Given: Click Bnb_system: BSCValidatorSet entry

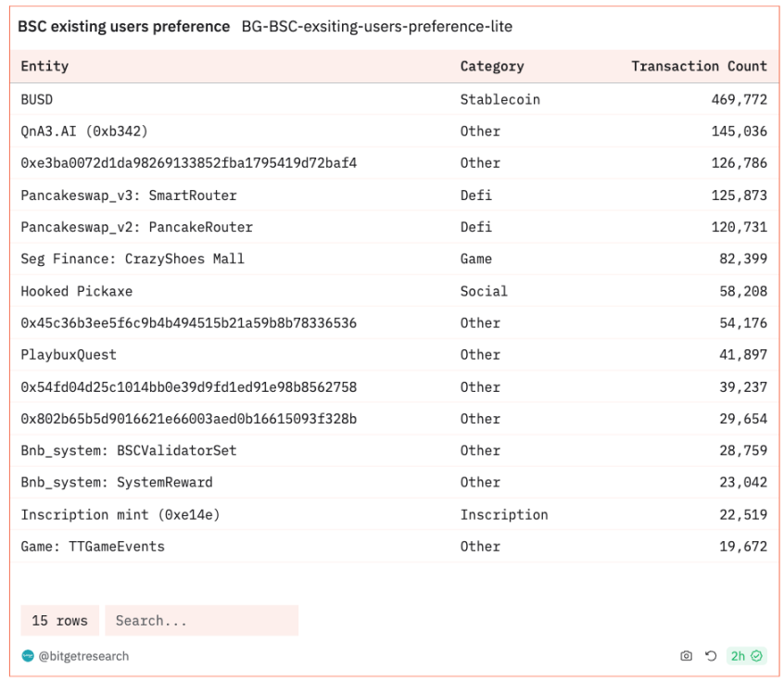Looking at the screenshot, I should tap(128, 450).
